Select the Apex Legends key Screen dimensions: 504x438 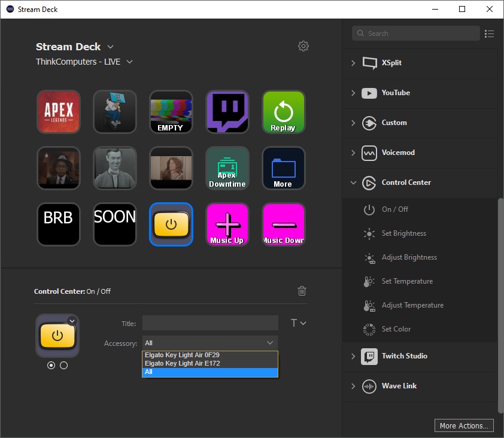[59, 112]
